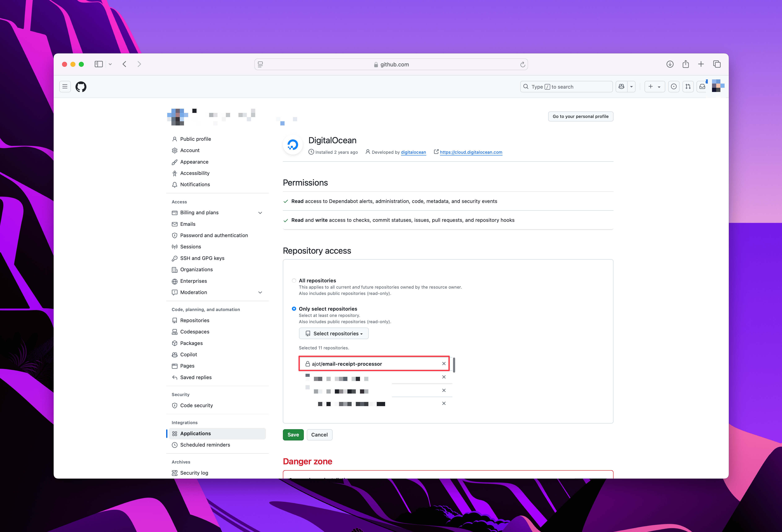Open Pull requests icon in header
782x532 pixels.
pos(688,87)
